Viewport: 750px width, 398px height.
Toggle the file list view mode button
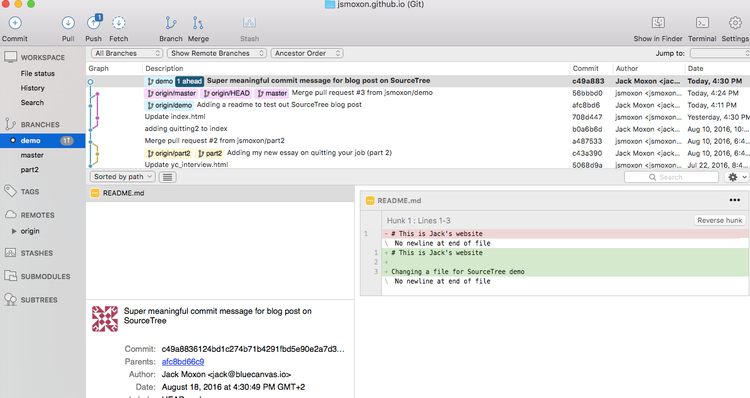click(x=167, y=177)
